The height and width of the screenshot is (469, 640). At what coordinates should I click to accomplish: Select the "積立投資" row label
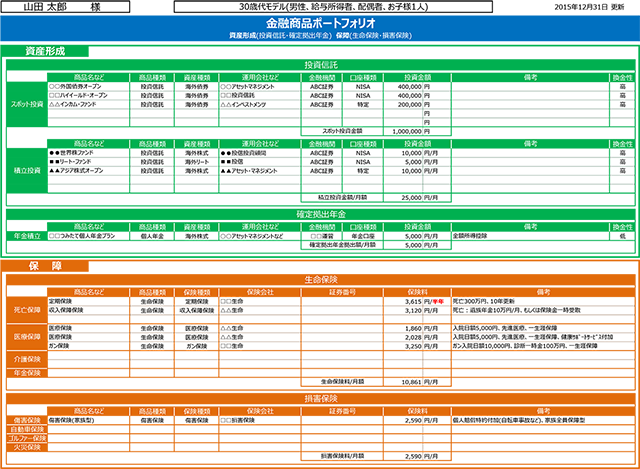pos(27,171)
